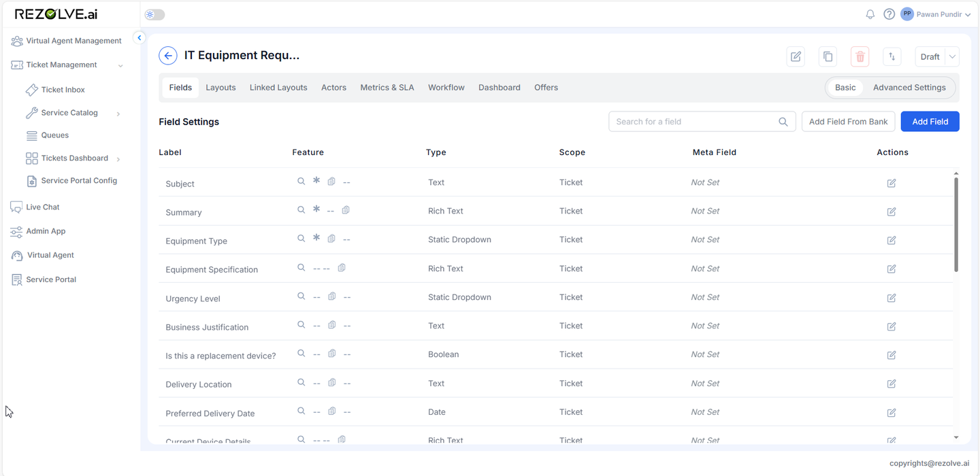980x476 pixels.
Task: Collapse the Ticket Management section
Action: [120, 66]
